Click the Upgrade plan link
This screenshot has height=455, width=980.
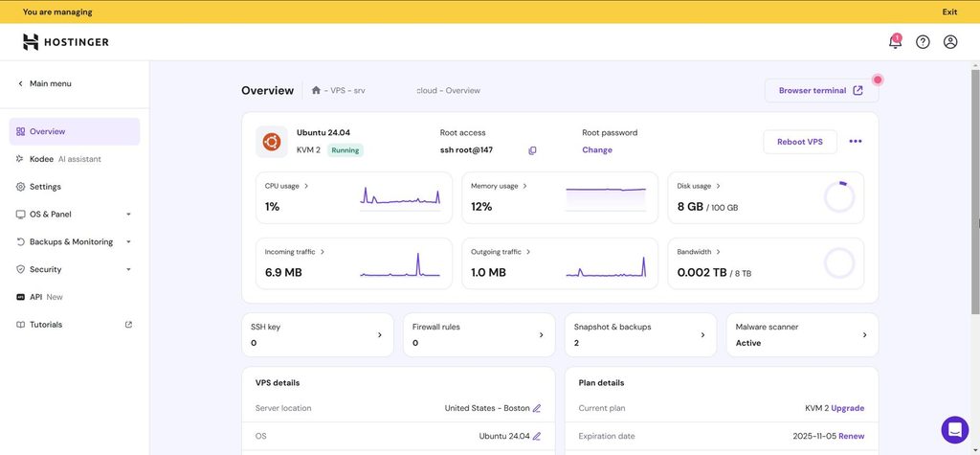(x=848, y=408)
